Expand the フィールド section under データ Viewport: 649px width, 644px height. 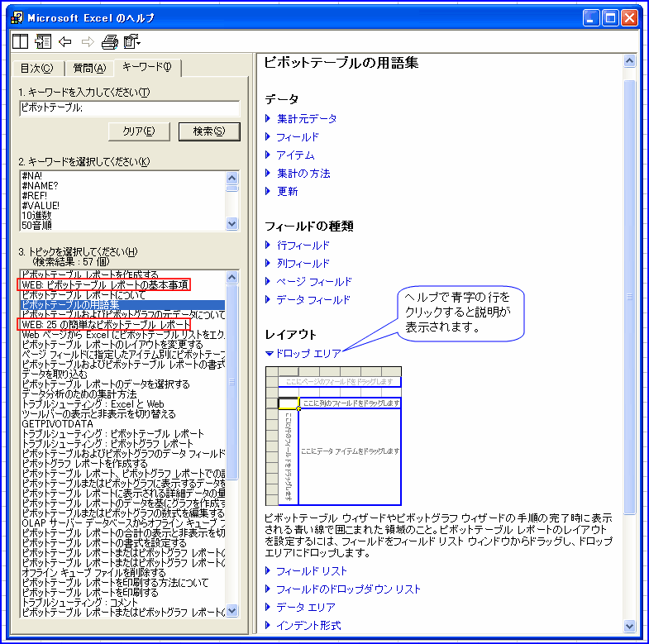click(292, 137)
